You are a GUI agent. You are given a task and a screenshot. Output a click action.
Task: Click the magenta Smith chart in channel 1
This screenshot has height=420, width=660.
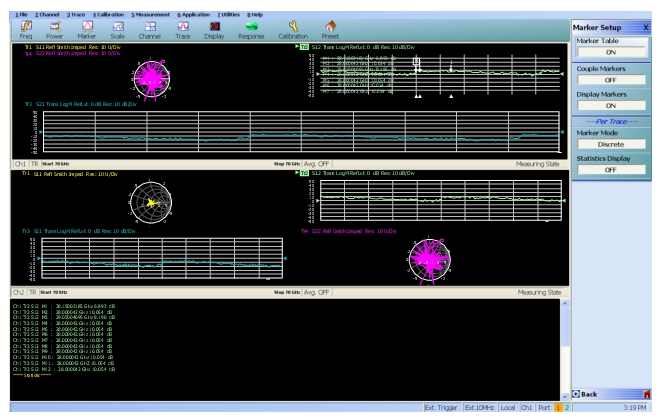tap(151, 79)
